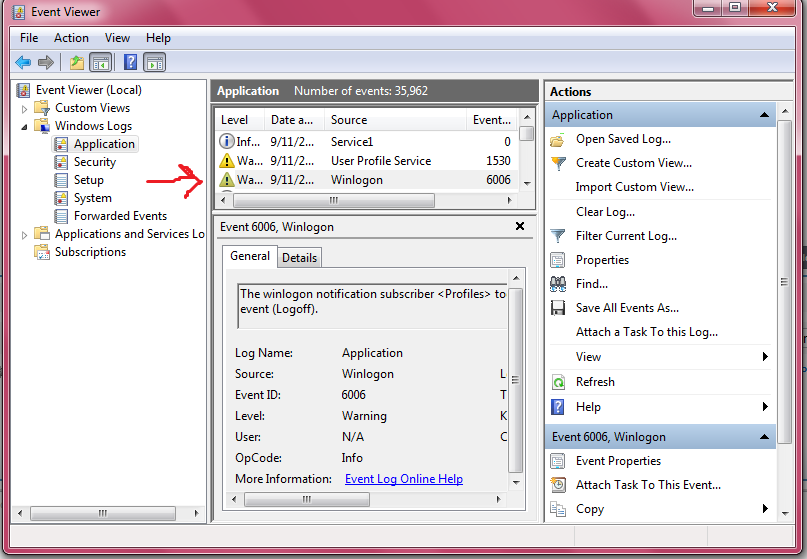Viewport: 807px width, 559px height.
Task: Open Event Log Online Help link
Action: (x=404, y=479)
